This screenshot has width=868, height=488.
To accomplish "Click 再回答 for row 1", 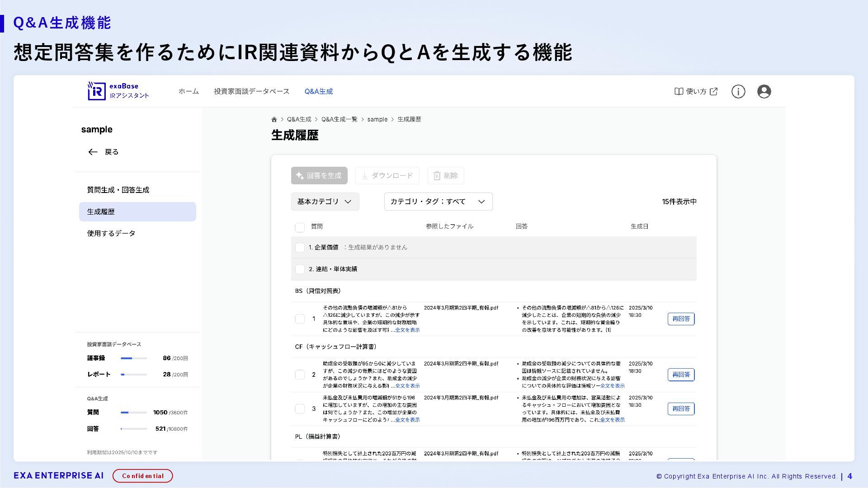I will [x=681, y=319].
